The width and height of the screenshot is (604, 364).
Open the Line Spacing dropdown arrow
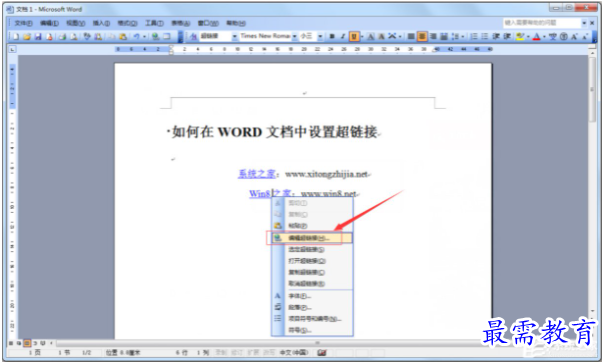[463, 37]
